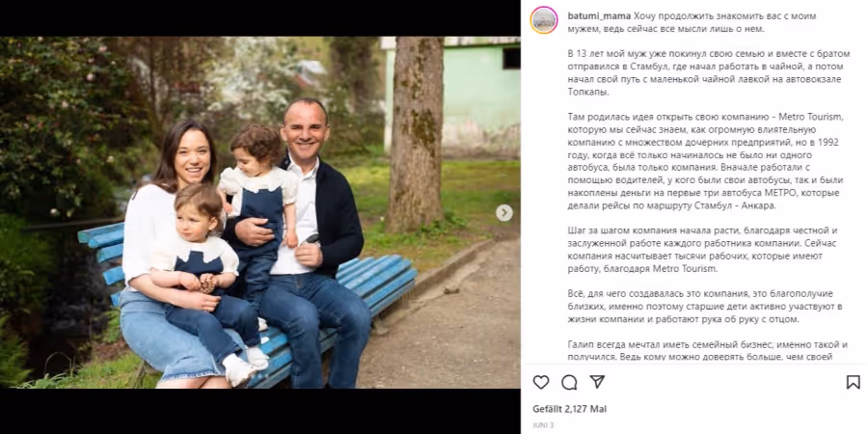Click the tree trunk in the photo
Viewport: 868px width, 434px height.
(415, 133)
